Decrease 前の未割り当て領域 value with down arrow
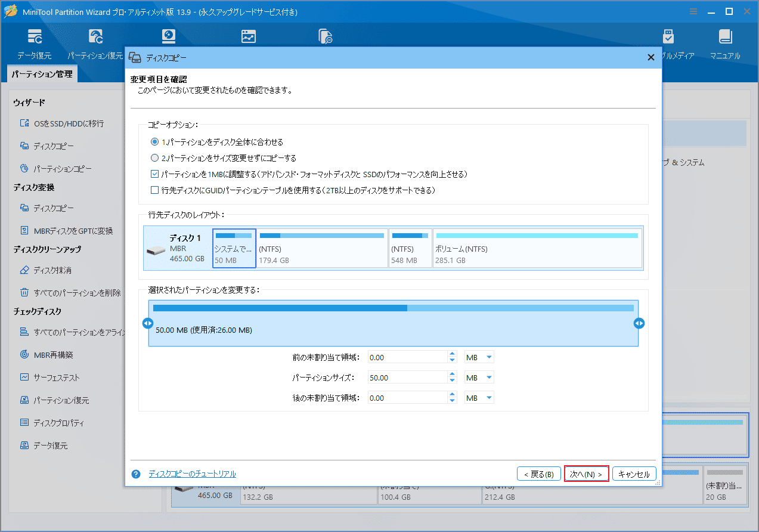 click(453, 360)
